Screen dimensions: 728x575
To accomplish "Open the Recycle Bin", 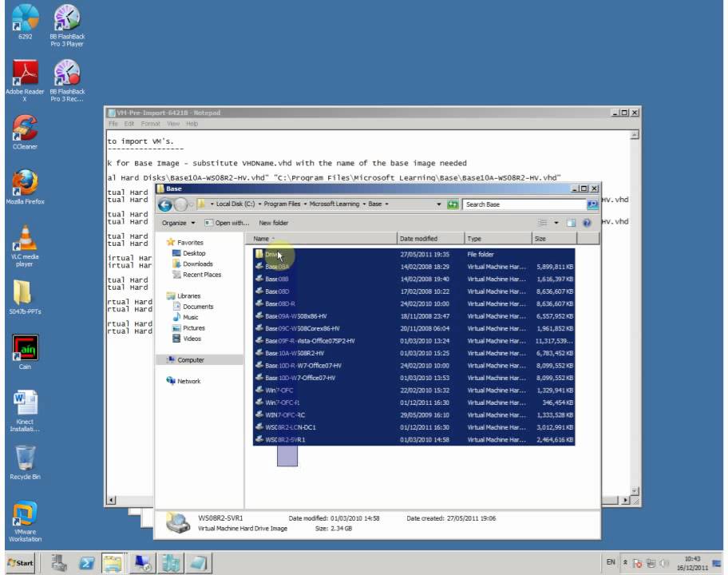I will 25,462.
